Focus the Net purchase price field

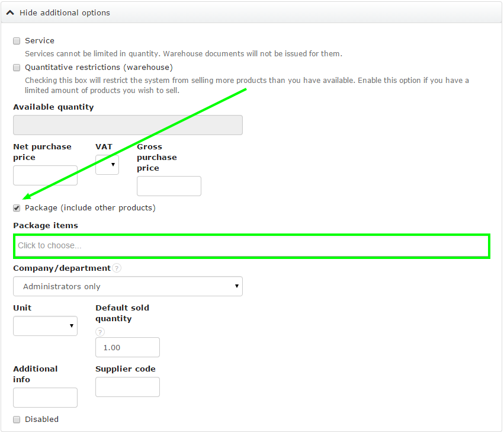45,175
